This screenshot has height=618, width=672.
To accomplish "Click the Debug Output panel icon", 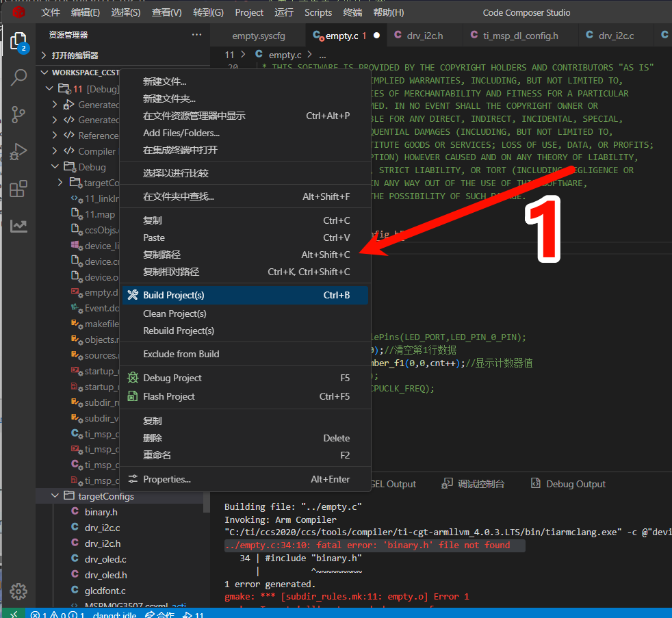I will (x=535, y=483).
